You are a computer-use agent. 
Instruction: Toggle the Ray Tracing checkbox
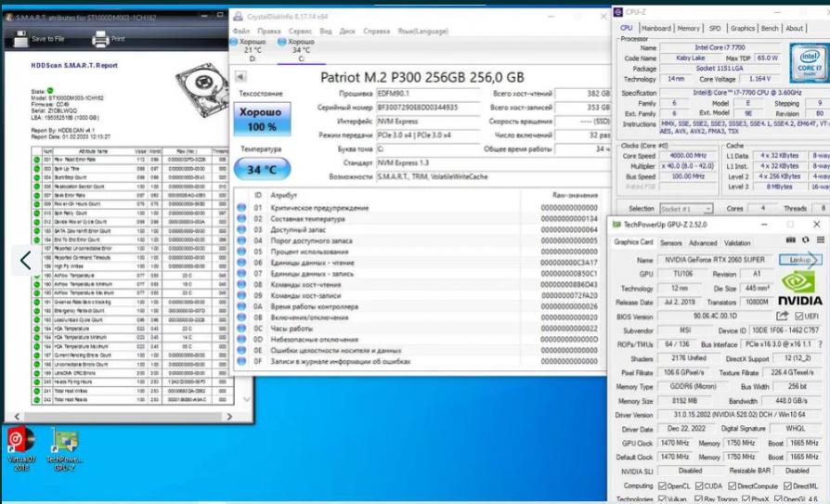(x=698, y=498)
